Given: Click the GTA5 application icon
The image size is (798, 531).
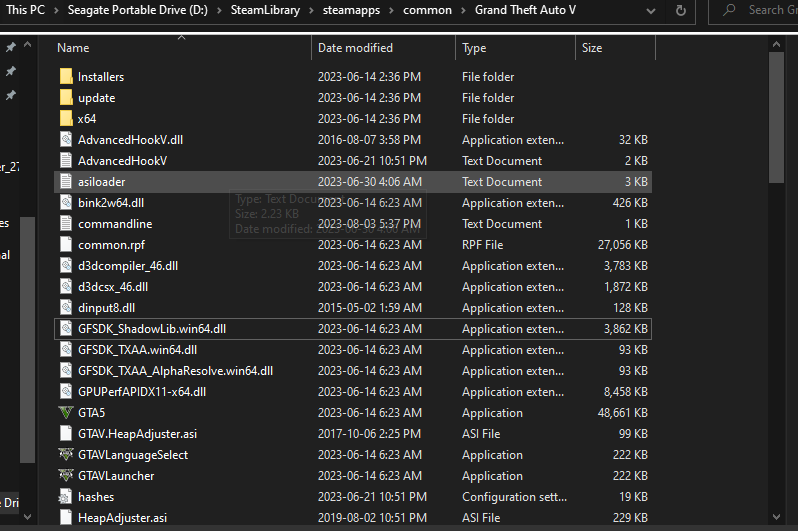Looking at the screenshot, I should [x=66, y=413].
